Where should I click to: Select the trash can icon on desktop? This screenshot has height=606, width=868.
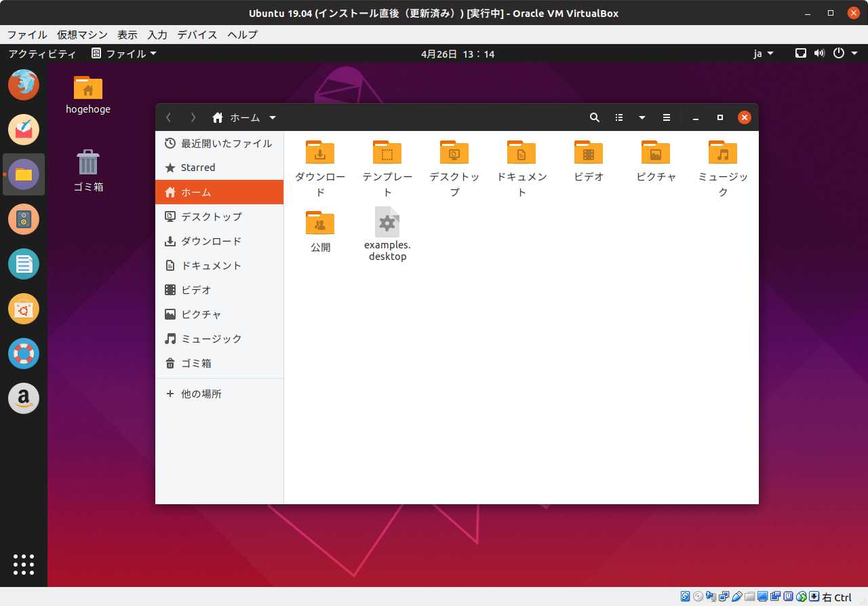88,171
